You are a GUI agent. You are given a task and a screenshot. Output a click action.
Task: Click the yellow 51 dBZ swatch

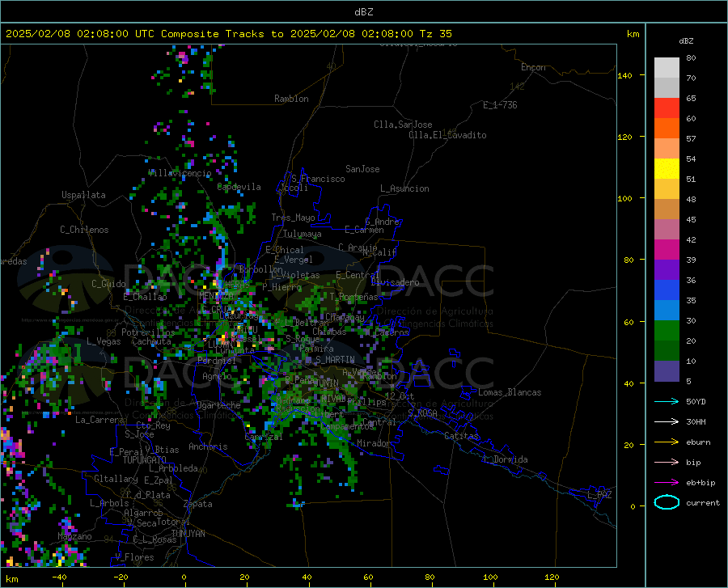pyautogui.click(x=667, y=169)
